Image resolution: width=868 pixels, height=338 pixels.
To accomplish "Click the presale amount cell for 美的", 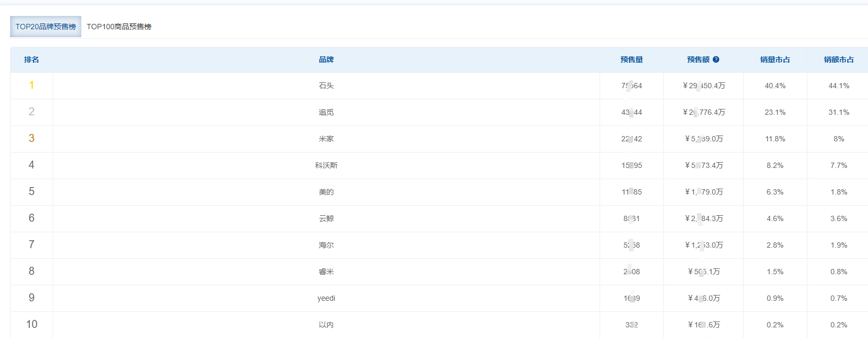I will pyautogui.click(x=704, y=192).
